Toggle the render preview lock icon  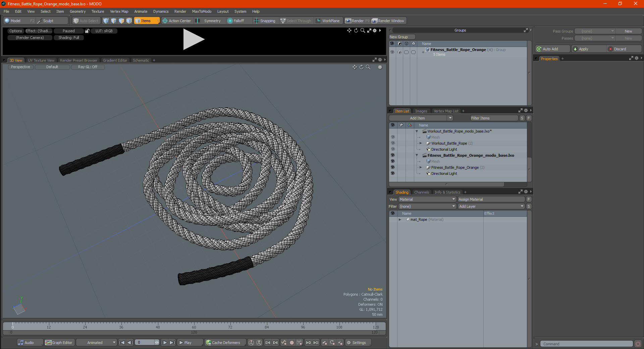pos(87,31)
